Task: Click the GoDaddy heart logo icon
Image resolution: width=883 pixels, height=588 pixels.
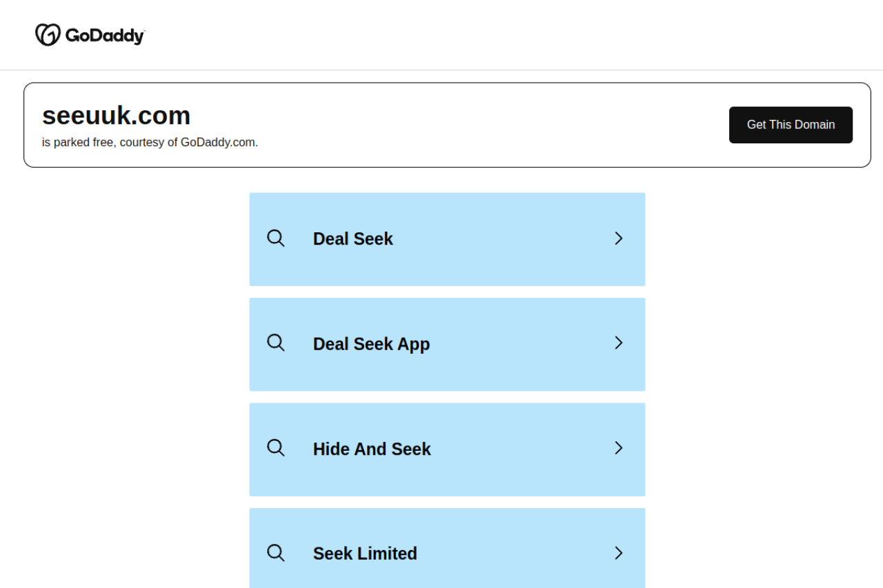Action: [48, 34]
